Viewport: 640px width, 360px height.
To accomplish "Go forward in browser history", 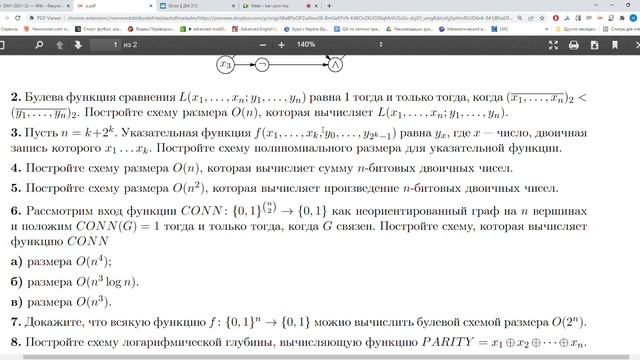I will pos(7,18).
